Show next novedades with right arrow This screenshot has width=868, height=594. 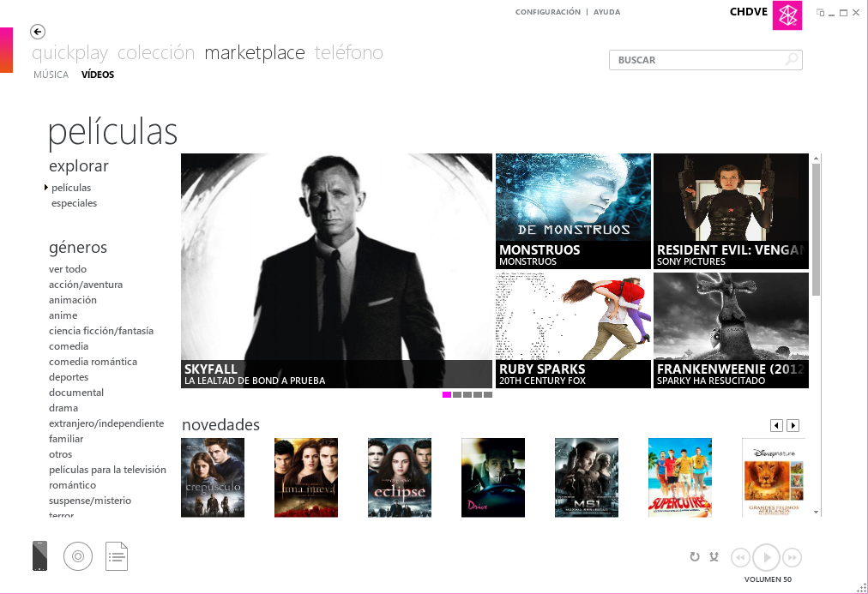coord(793,425)
